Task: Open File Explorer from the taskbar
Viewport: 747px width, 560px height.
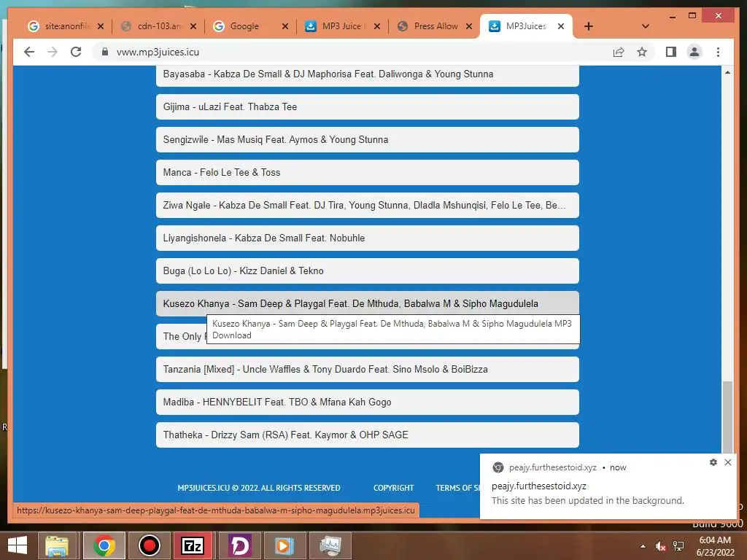Action: 57,545
